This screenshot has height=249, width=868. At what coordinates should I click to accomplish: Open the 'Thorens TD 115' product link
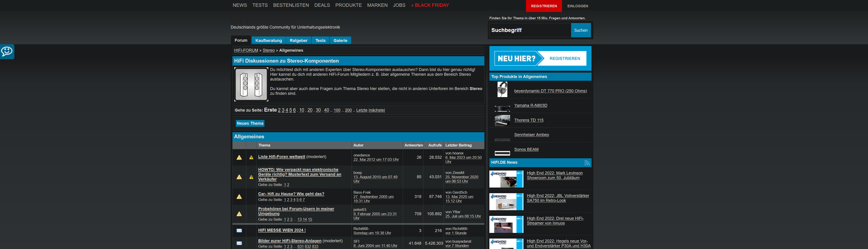point(529,120)
